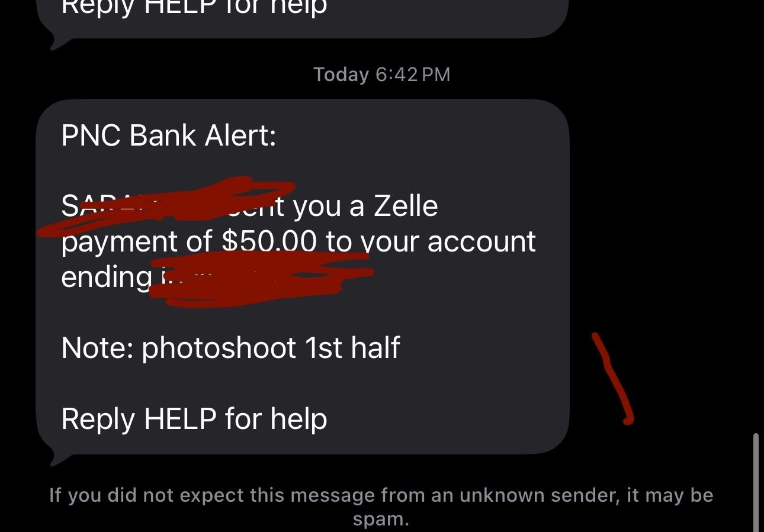This screenshot has width=764, height=532.
Task: Tap the spam warning notice below the messages
Action: coord(381,507)
